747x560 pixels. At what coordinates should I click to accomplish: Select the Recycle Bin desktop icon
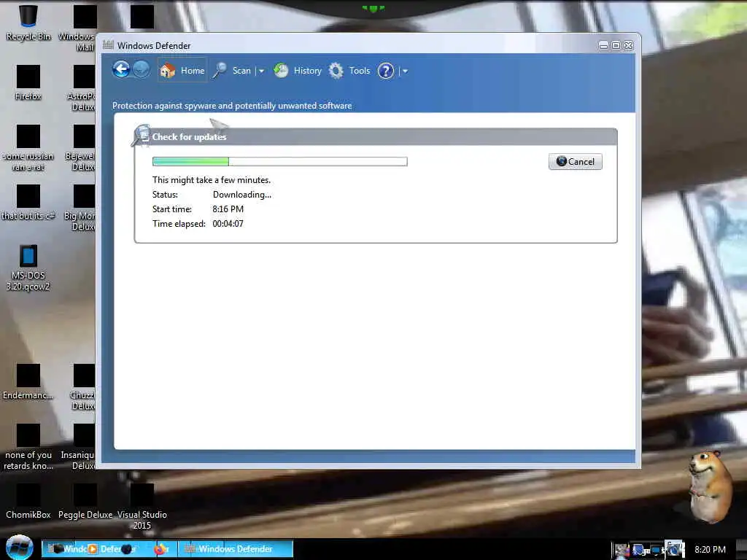click(x=28, y=23)
